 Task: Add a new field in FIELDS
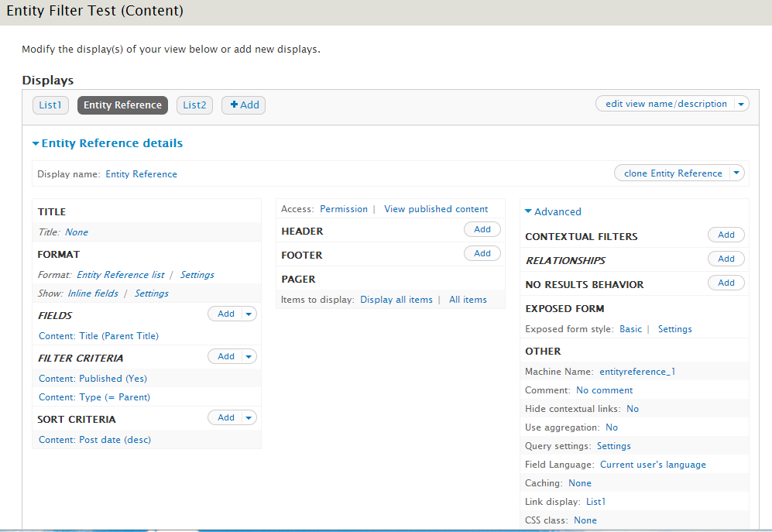click(225, 314)
